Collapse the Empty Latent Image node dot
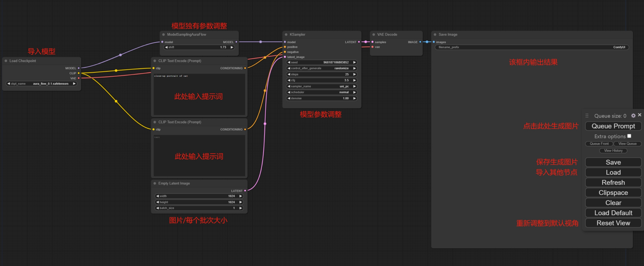This screenshot has height=266, width=644. 155,183
